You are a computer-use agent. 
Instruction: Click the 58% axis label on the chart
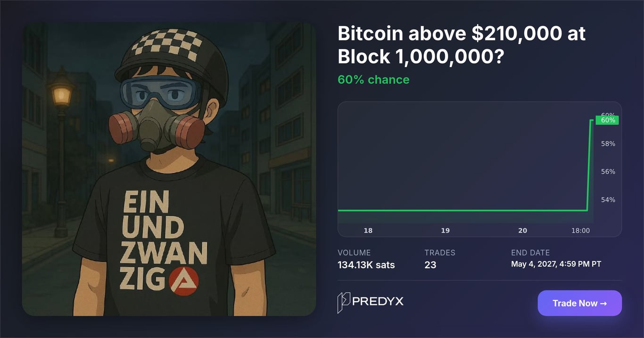point(608,144)
